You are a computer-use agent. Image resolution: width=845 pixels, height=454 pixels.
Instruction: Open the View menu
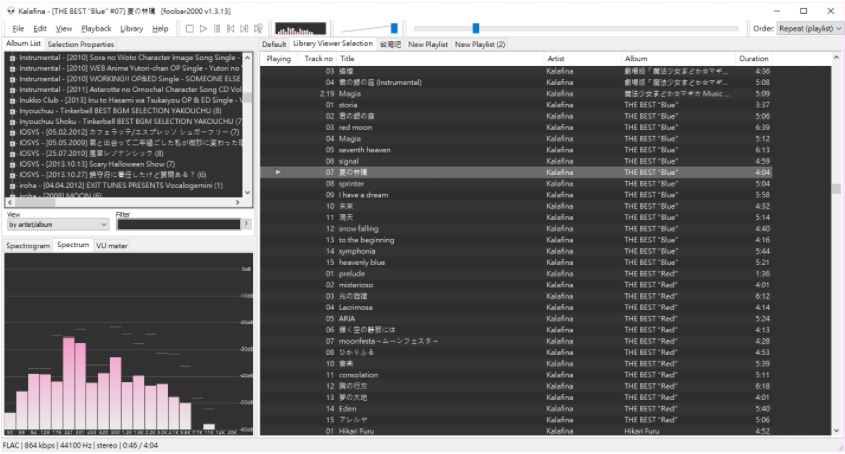pyautogui.click(x=64, y=29)
